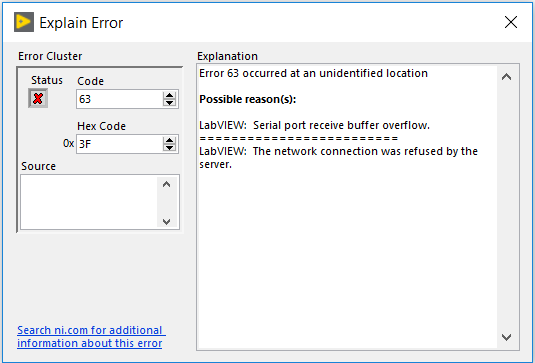535x363 pixels.
Task: Click inside the empty Source text box
Action: click(x=89, y=202)
